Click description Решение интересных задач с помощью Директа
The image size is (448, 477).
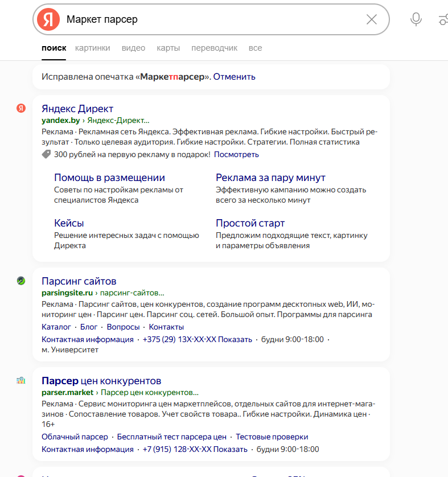pos(126,240)
